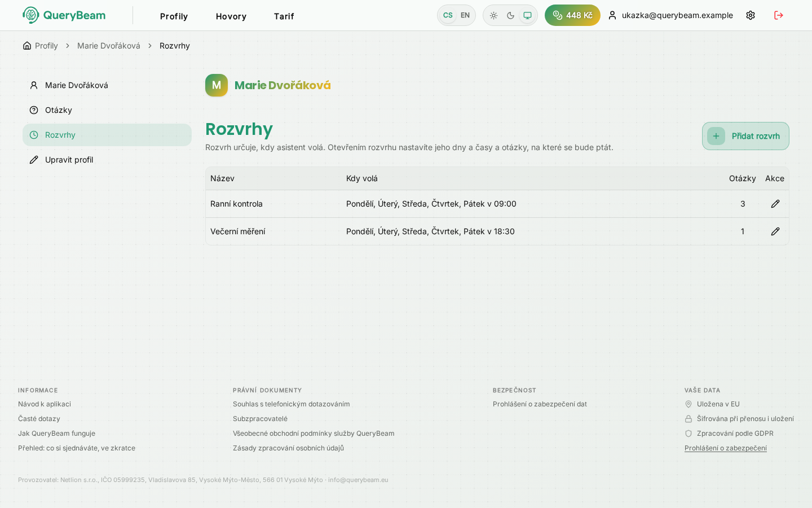Edit the Večerní měření schedule

(775, 231)
